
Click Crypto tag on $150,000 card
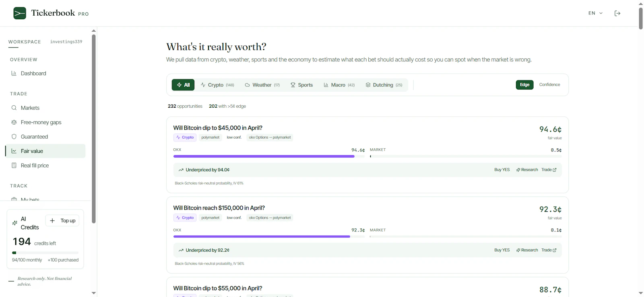(x=185, y=218)
